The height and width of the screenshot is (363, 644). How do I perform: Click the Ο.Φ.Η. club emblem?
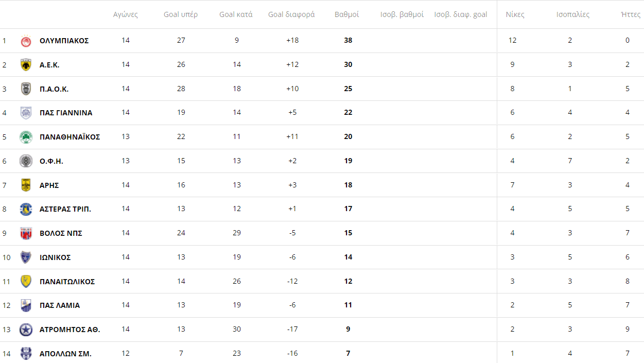click(x=26, y=161)
